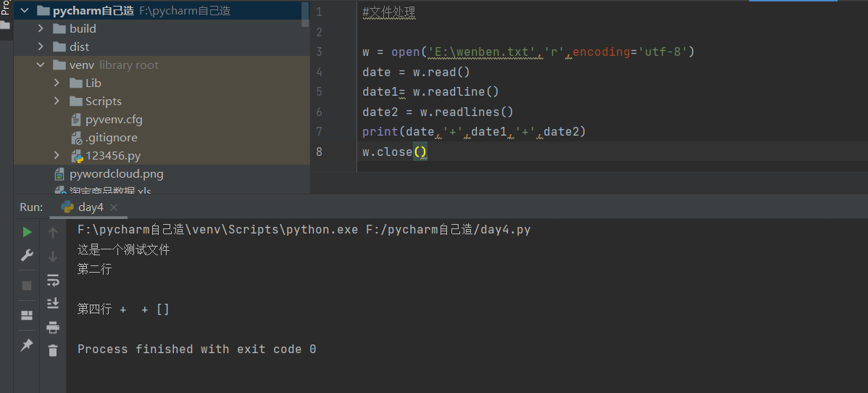
Task: Click the open('E:\wenben.txt') line
Action: coord(528,52)
